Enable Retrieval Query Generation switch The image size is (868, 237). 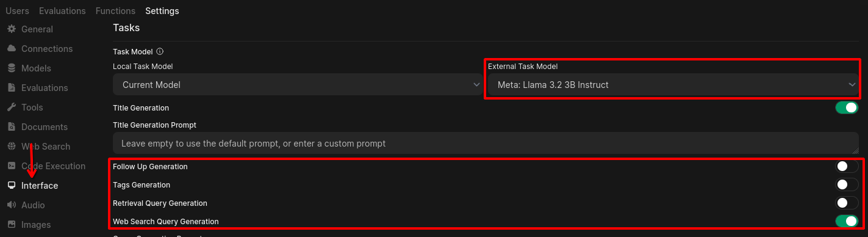[x=847, y=203]
